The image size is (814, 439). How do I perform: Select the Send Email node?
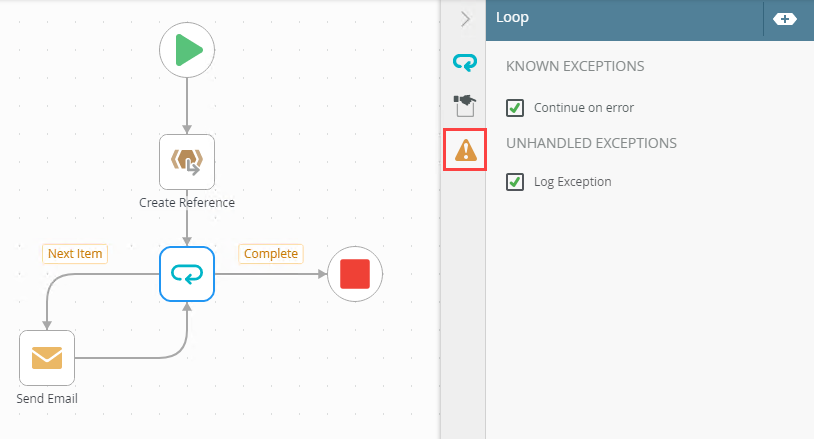[x=47, y=358]
